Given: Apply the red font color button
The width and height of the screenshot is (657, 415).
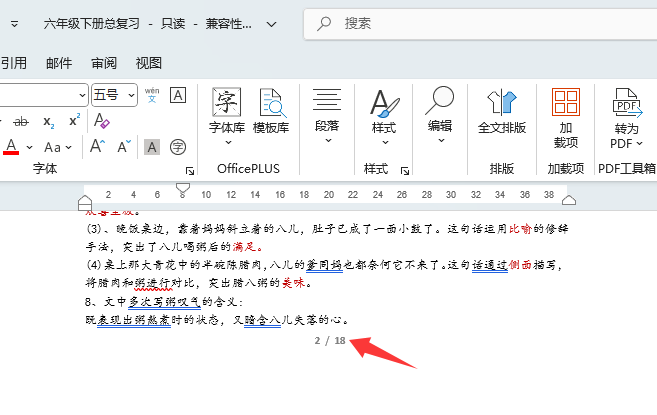Looking at the screenshot, I should 11,147.
